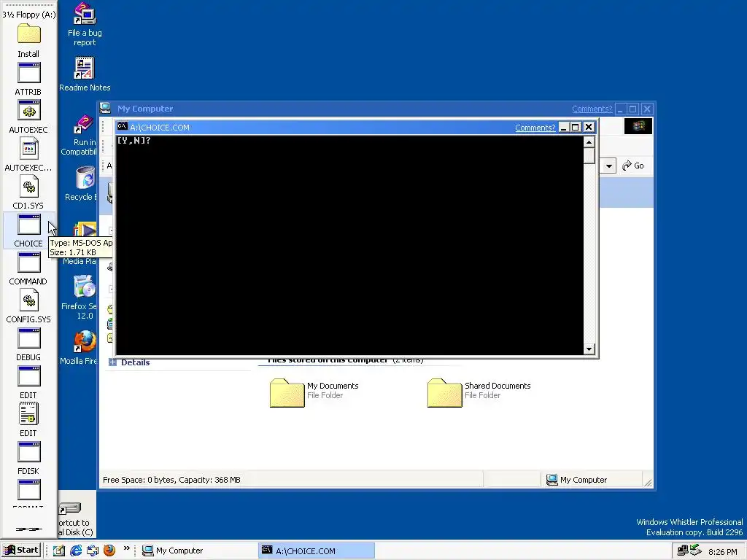This screenshot has height=560, width=747.
Task: Open Run in Compatibility desktop shortcut
Action: [84, 124]
